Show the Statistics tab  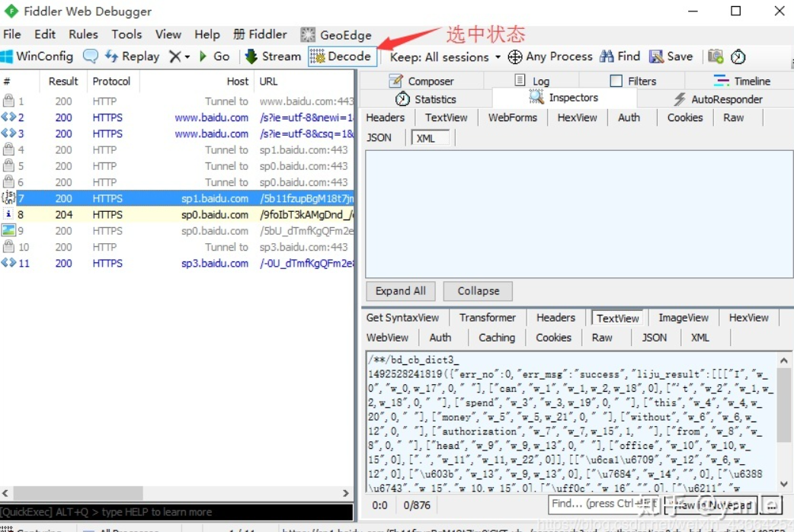click(426, 99)
